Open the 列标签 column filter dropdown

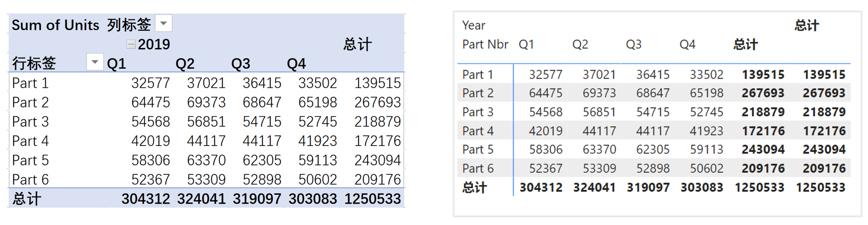point(163,23)
